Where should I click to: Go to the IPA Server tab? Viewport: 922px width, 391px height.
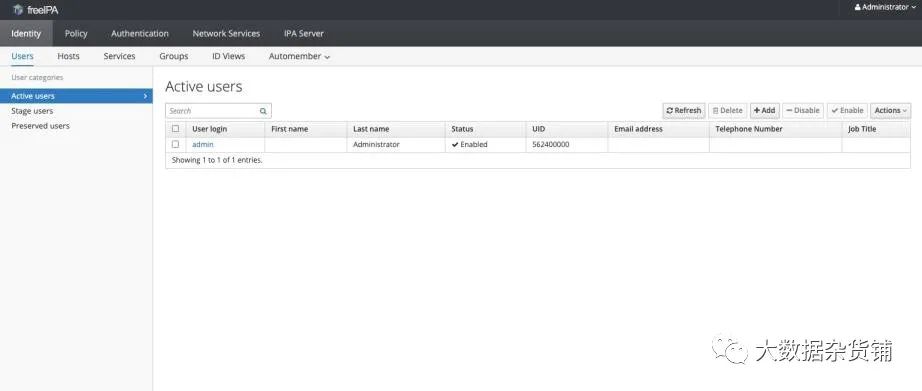[x=303, y=34]
